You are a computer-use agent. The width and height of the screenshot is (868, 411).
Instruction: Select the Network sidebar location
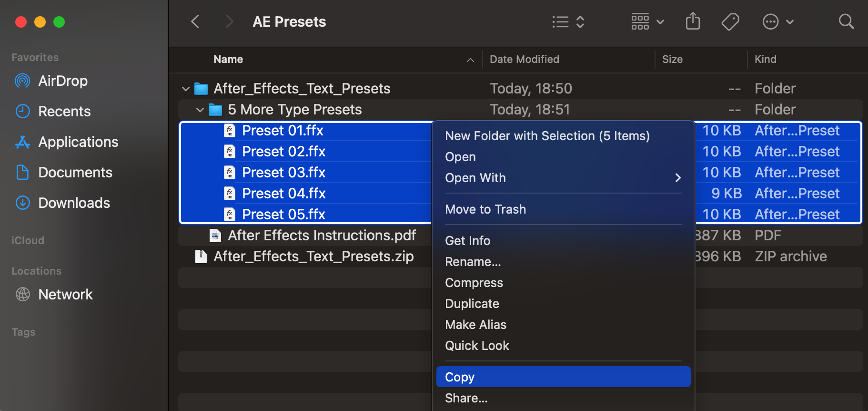click(x=65, y=295)
